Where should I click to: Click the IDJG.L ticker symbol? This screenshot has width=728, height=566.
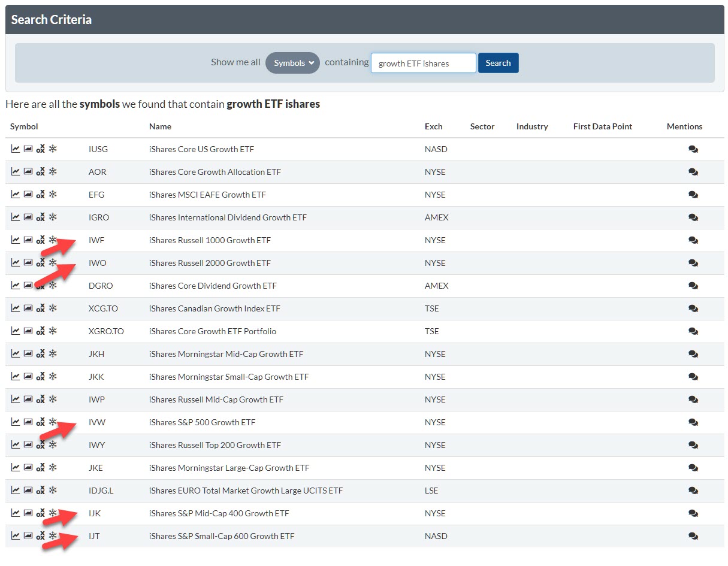point(101,491)
